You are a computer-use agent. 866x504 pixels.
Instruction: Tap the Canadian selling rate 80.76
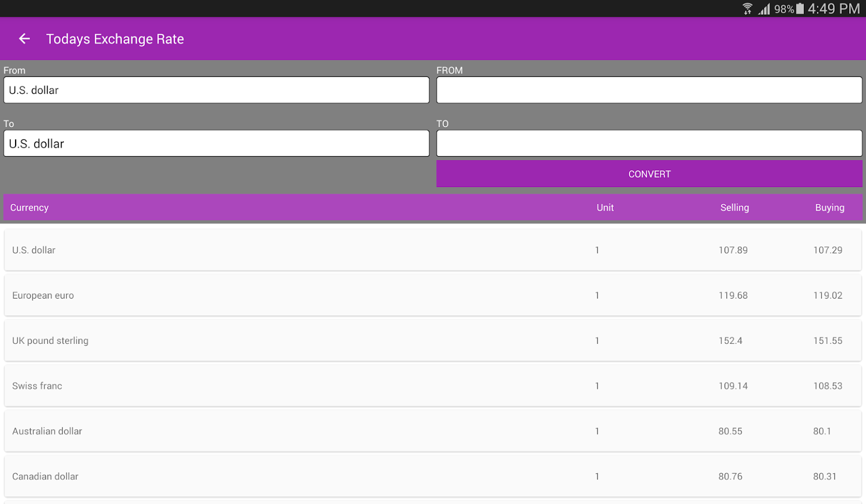pos(730,477)
